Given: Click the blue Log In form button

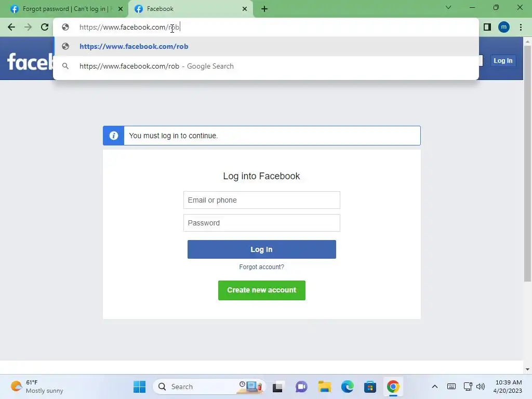Looking at the screenshot, I should pyautogui.click(x=262, y=249).
